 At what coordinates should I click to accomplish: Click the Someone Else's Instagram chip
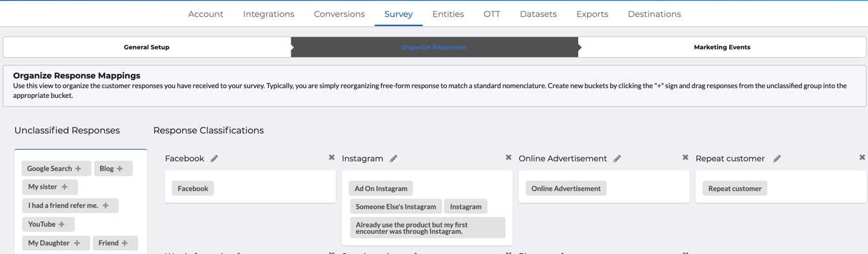pyautogui.click(x=396, y=207)
